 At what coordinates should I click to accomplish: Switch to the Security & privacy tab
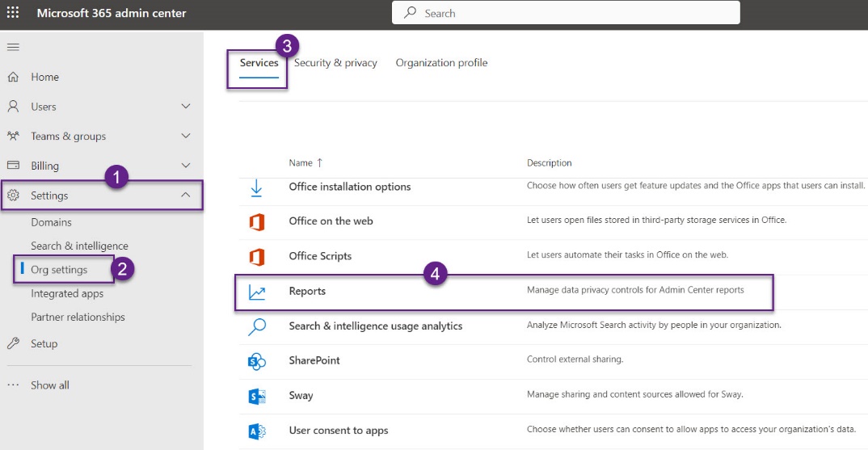pos(335,63)
